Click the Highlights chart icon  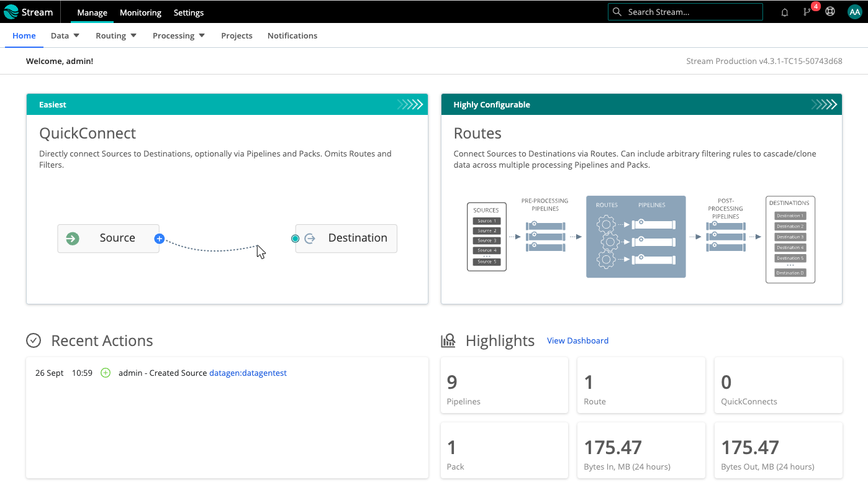pyautogui.click(x=448, y=340)
